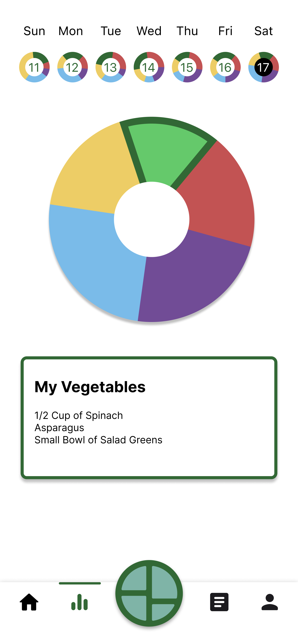The width and height of the screenshot is (298, 644).
Task: Select highlighted day 17 for Saturday
Action: click(263, 67)
